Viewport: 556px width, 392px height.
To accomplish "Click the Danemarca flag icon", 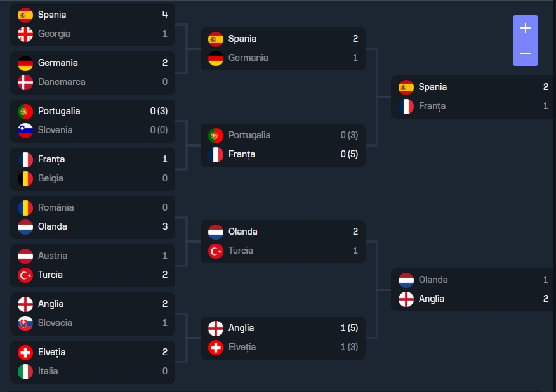I will (x=25, y=82).
